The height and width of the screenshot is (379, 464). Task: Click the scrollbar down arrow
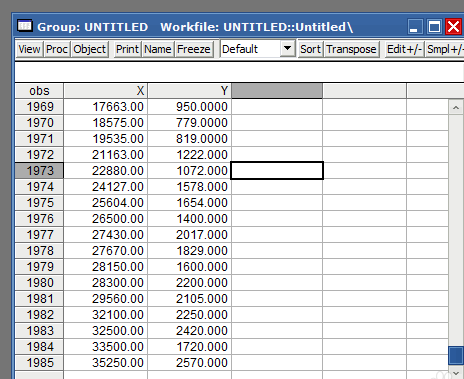pos(456,373)
